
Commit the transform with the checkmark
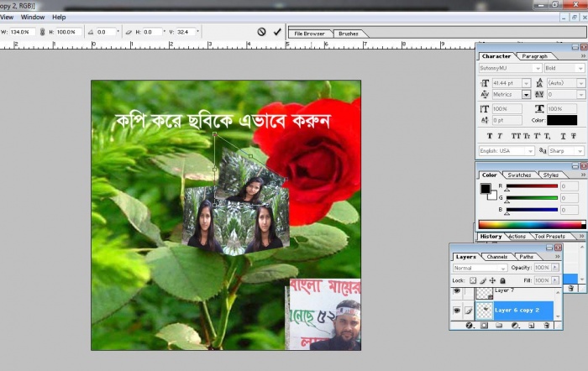[x=277, y=32]
